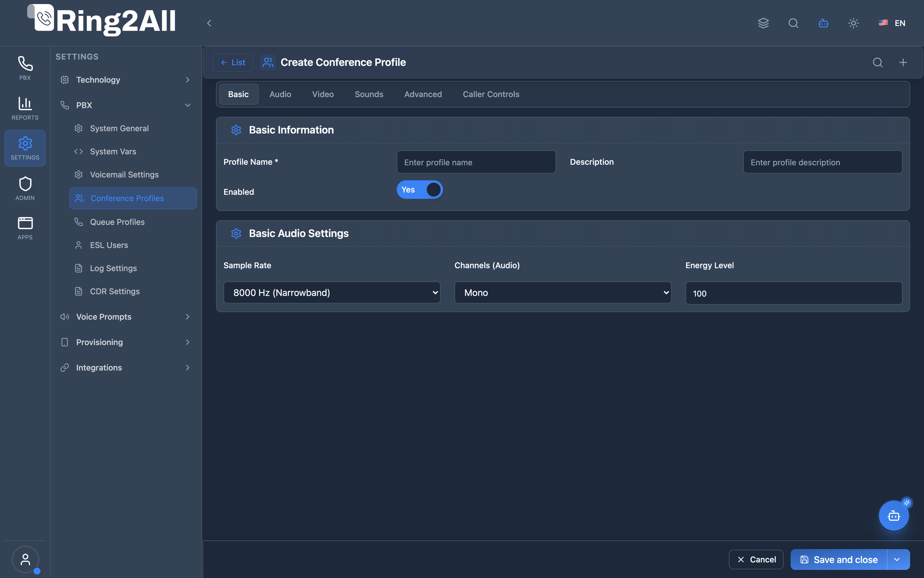Expand the Integrations group

[x=125, y=367]
